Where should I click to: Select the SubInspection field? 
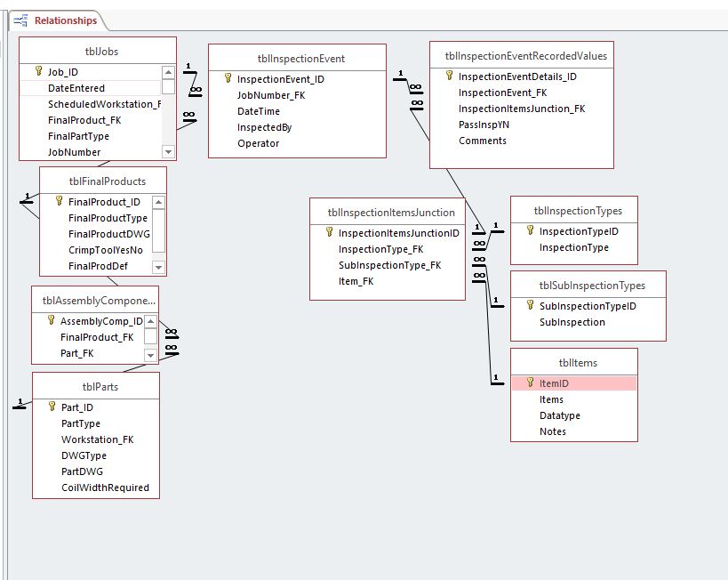(x=572, y=322)
